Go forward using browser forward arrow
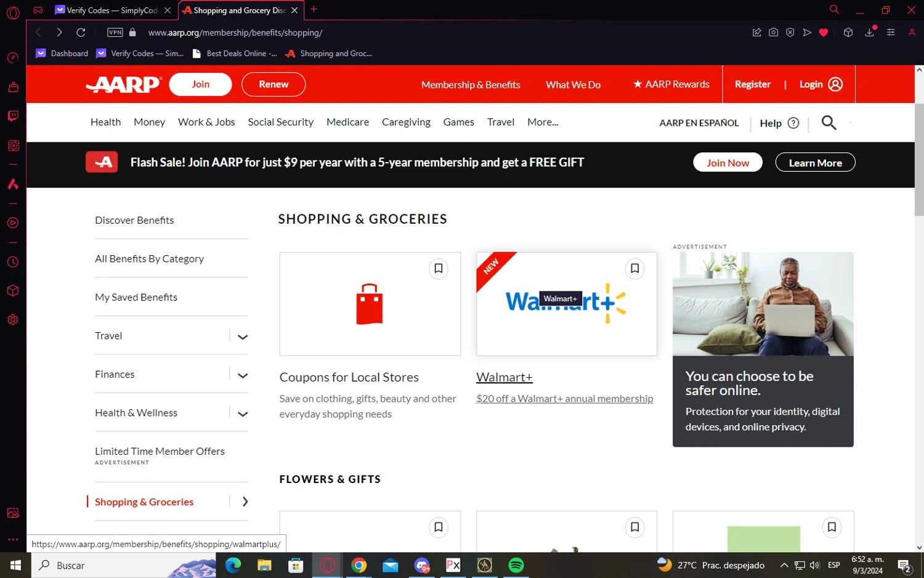 pos(59,32)
